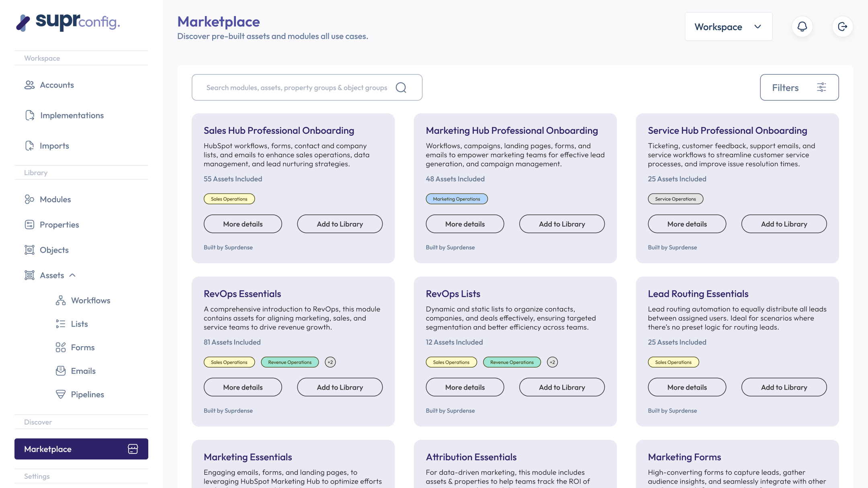Expand +2 tags on RevOps Essentials

click(x=330, y=362)
